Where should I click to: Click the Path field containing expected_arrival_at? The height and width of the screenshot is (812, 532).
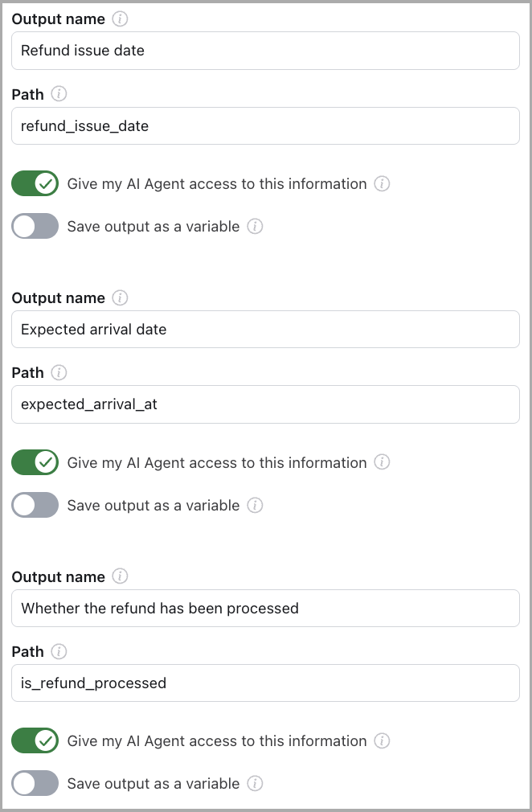pos(265,404)
